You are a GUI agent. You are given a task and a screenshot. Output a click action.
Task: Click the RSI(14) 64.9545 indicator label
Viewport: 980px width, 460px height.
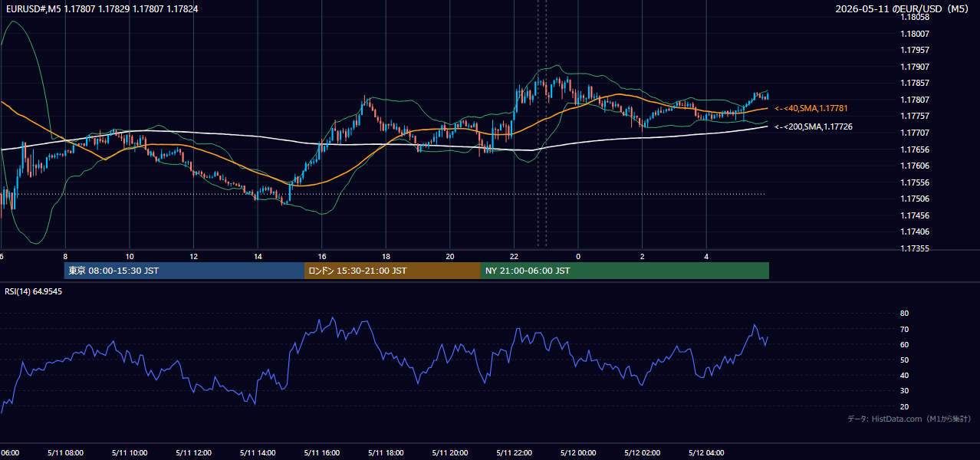pos(34,291)
